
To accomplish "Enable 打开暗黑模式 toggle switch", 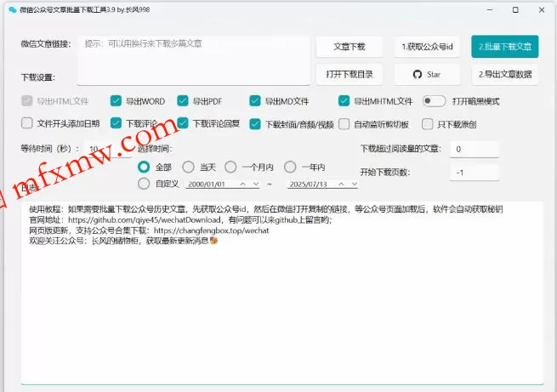I will point(434,101).
